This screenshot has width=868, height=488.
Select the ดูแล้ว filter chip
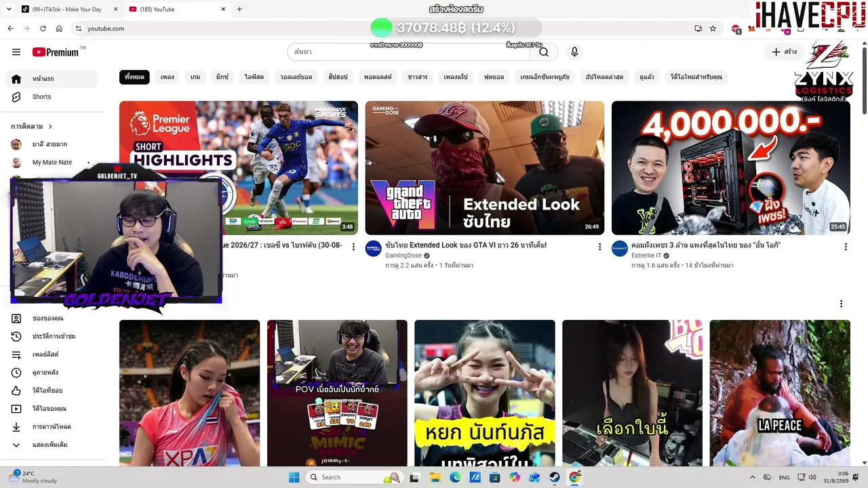click(647, 77)
